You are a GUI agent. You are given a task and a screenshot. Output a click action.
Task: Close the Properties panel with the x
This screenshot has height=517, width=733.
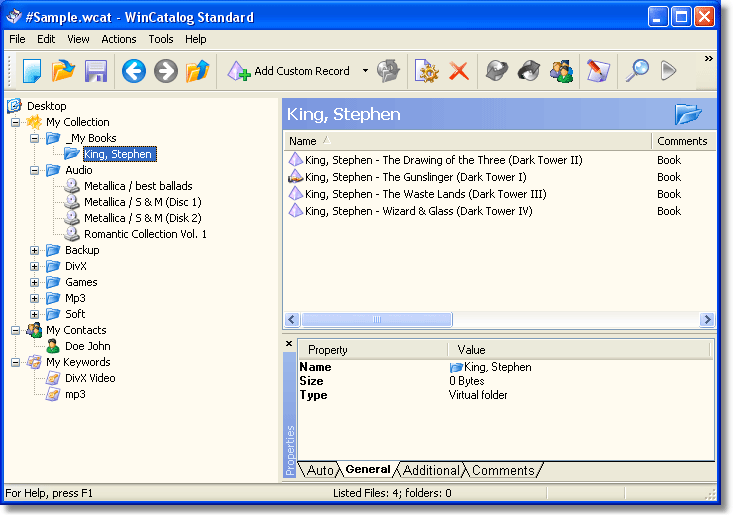(x=289, y=344)
